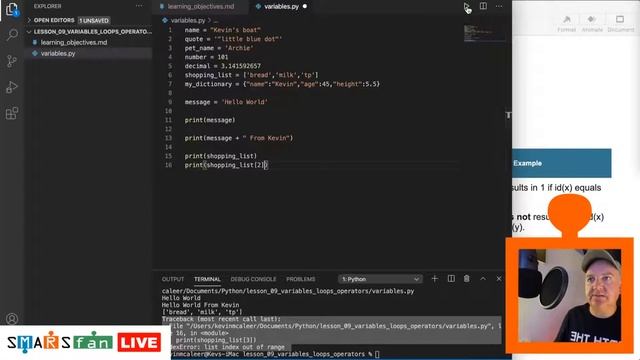This screenshot has width=640, height=360.
Task: Click the shopping_list definition on line 6
Action: coord(251,75)
